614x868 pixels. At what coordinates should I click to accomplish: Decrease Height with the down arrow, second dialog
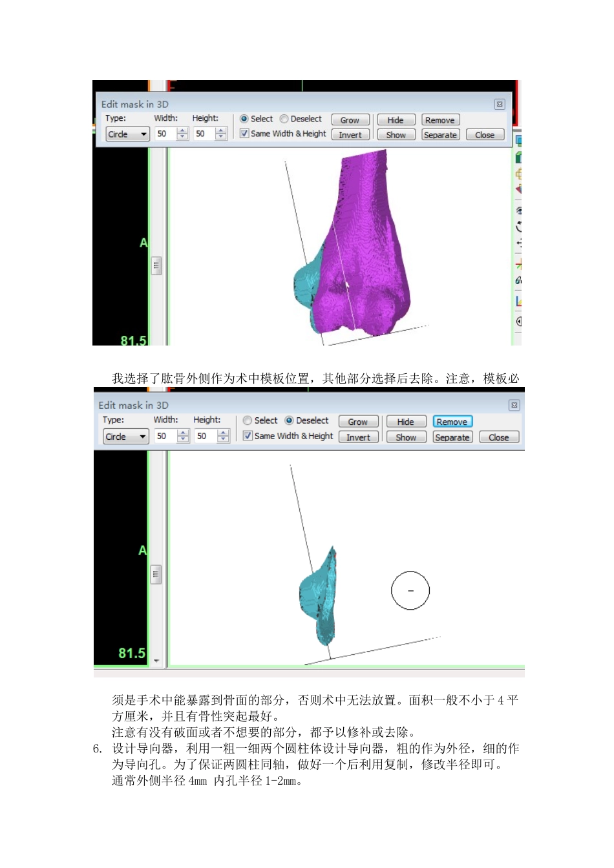(x=223, y=439)
